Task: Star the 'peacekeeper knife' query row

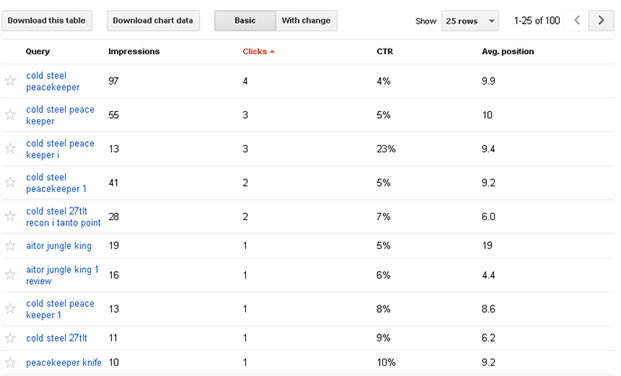Action: click(10, 362)
